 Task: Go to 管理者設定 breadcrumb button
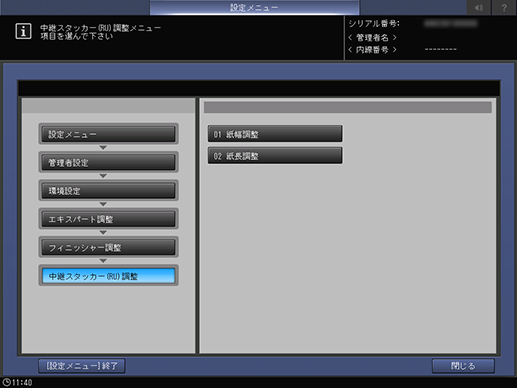(108, 162)
